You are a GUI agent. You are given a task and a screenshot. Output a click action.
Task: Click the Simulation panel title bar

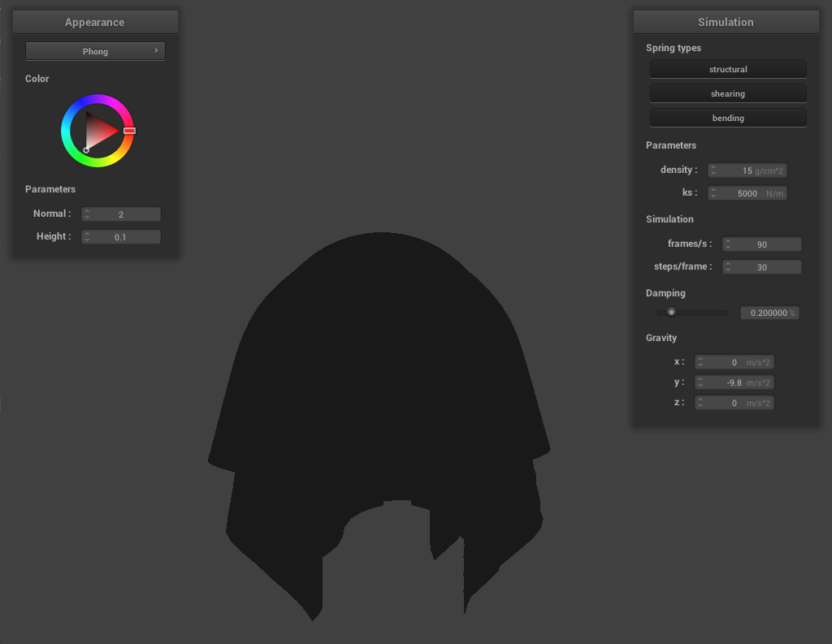(x=726, y=22)
